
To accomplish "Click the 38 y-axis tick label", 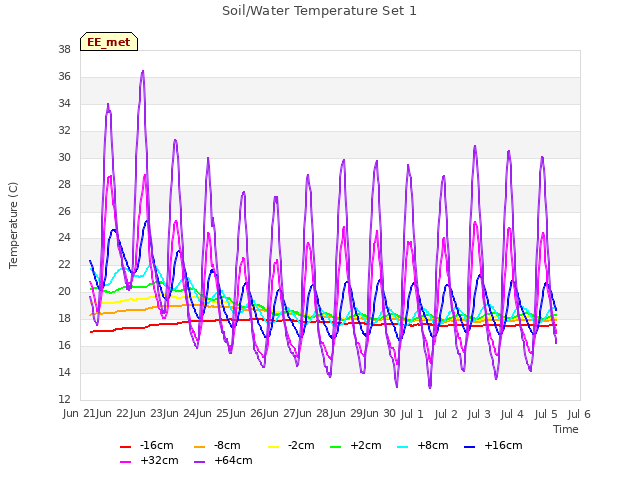I will pyautogui.click(x=64, y=50).
